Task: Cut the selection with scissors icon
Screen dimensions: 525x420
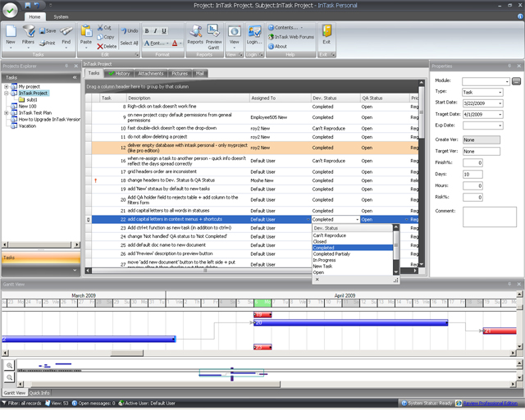Action: coord(104,27)
